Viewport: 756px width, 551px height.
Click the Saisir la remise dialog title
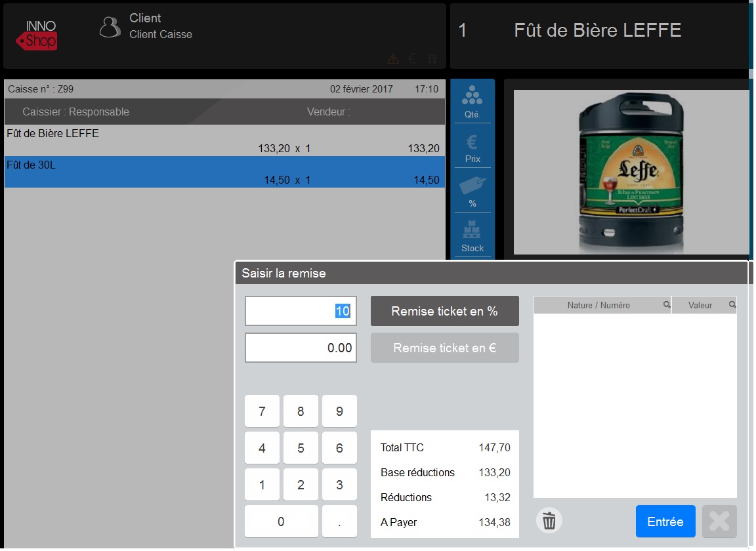[283, 274]
